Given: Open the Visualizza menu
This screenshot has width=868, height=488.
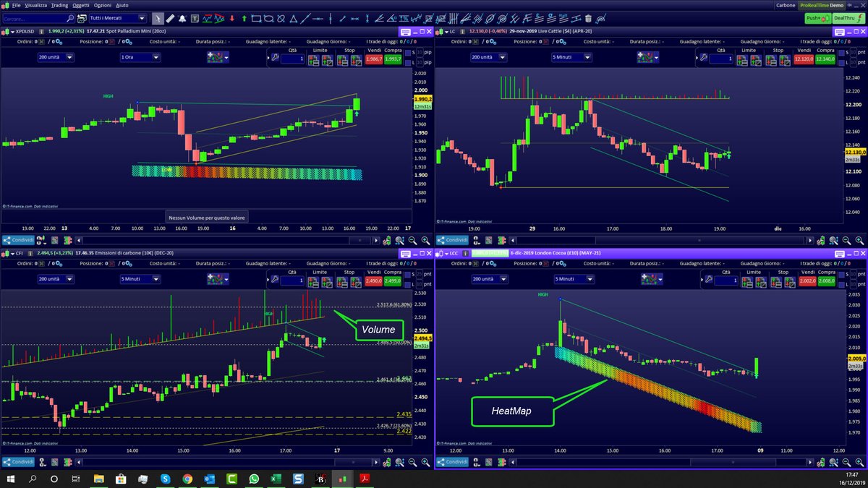Looking at the screenshot, I should click(36, 5).
